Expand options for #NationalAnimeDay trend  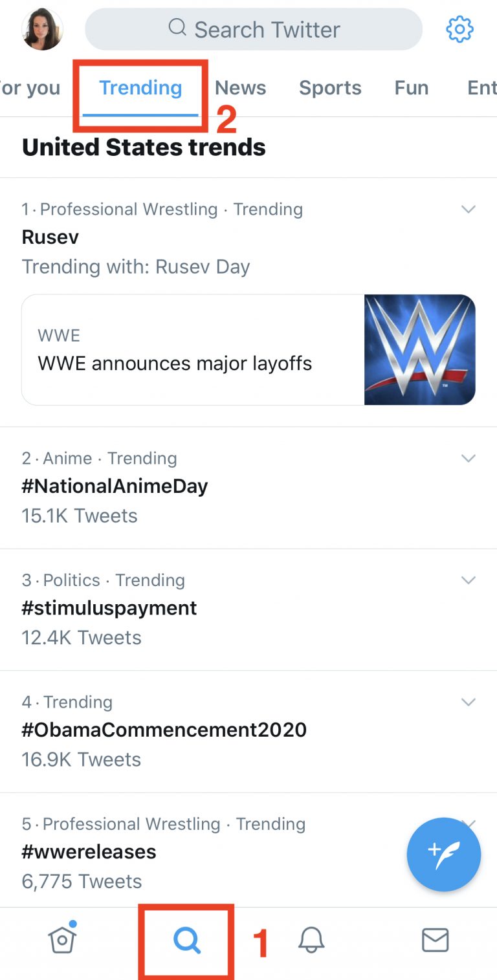point(468,458)
